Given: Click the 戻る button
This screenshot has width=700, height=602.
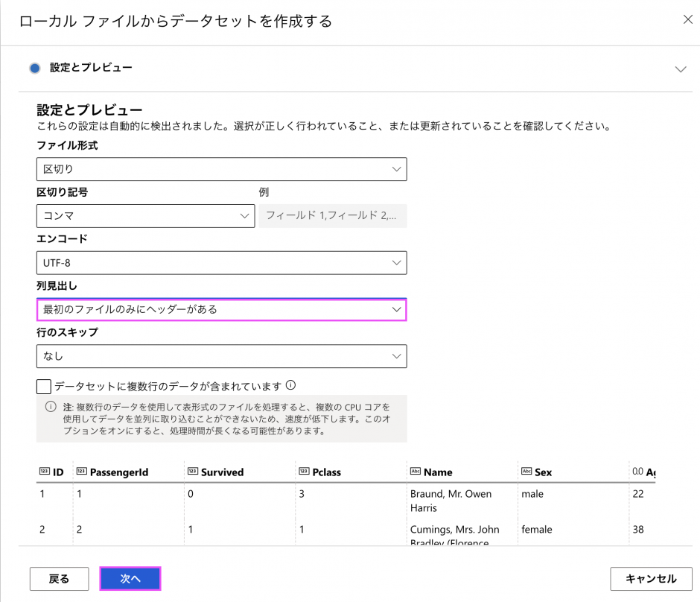Looking at the screenshot, I should [x=60, y=579].
